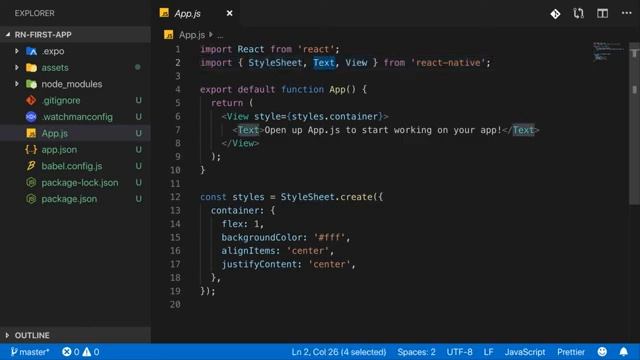Click line number 12 in the gutter
This screenshot has height=360, width=640.
click(175, 197)
